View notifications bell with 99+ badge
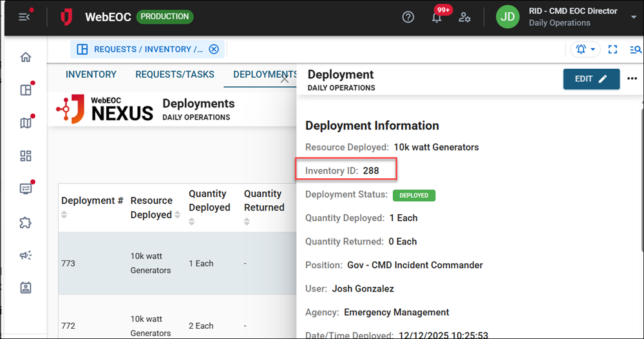Screen dimensions: 644x339 (x=437, y=17)
